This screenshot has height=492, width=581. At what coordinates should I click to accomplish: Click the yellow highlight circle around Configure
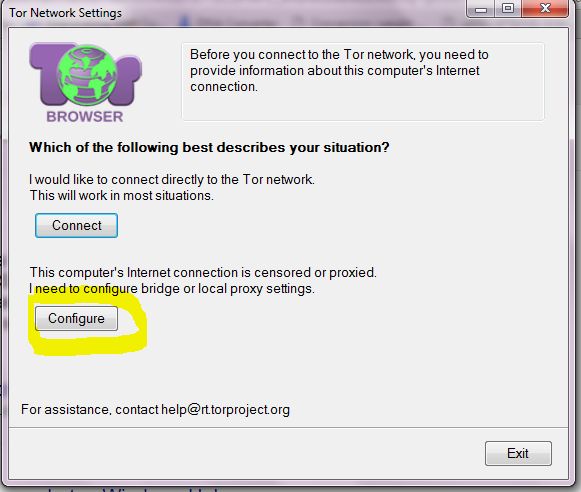87,321
